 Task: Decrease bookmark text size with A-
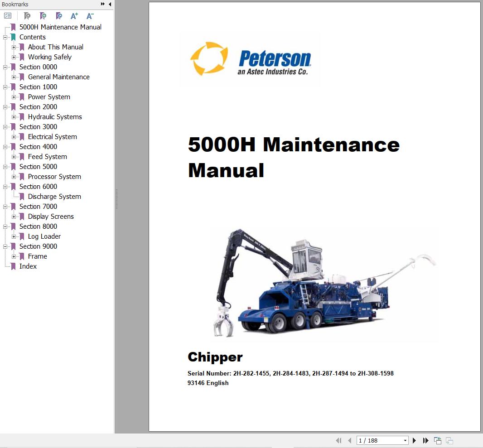point(90,16)
